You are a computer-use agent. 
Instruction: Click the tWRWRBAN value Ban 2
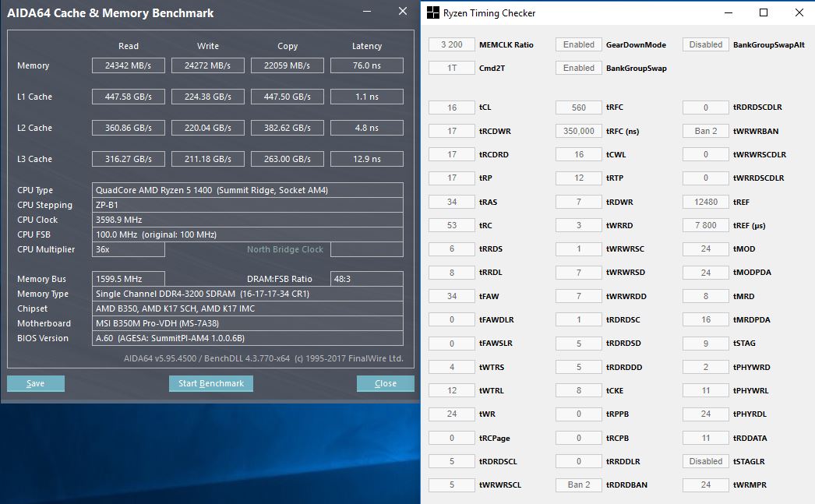click(706, 131)
